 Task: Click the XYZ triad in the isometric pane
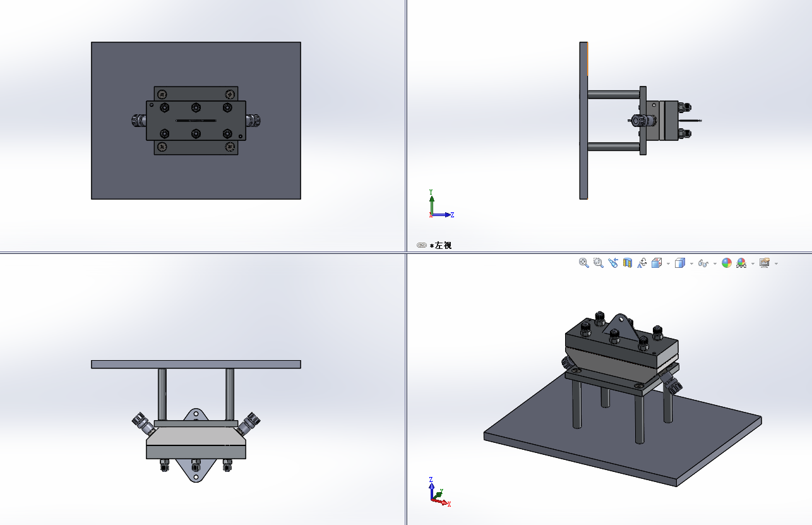click(440, 492)
